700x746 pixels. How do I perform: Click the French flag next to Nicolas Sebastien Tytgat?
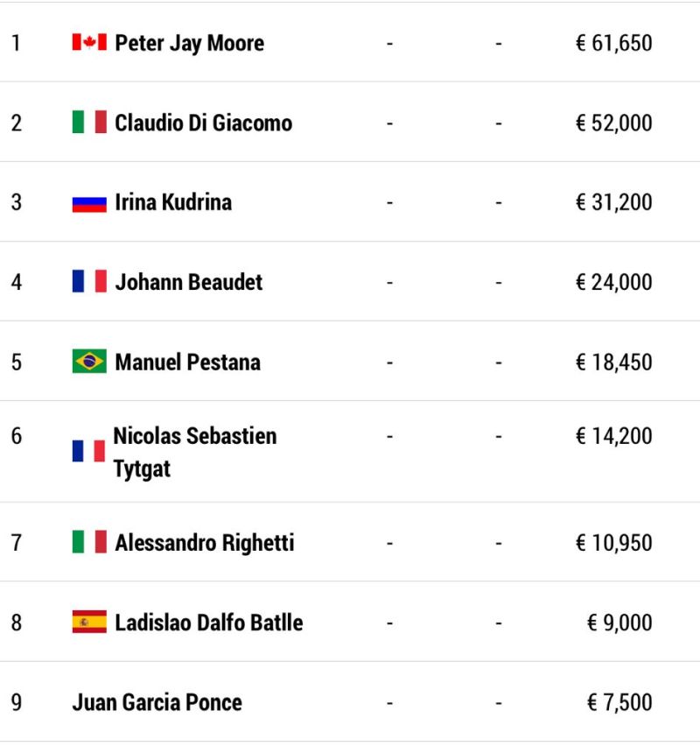88,451
